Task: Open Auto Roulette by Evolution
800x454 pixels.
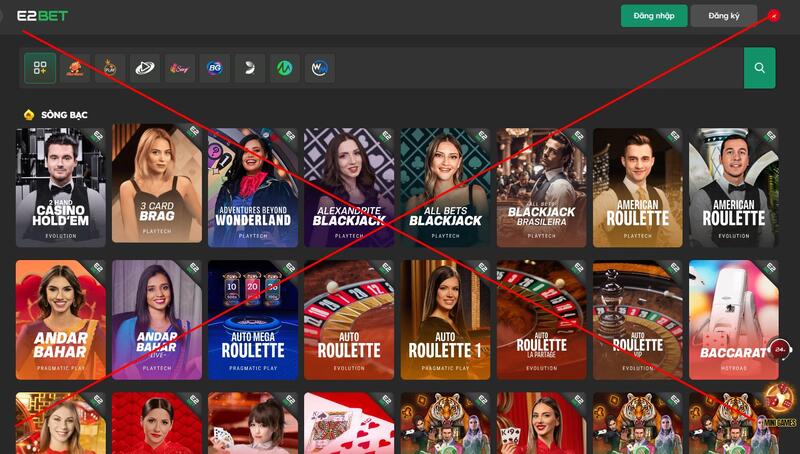Action: (349, 320)
